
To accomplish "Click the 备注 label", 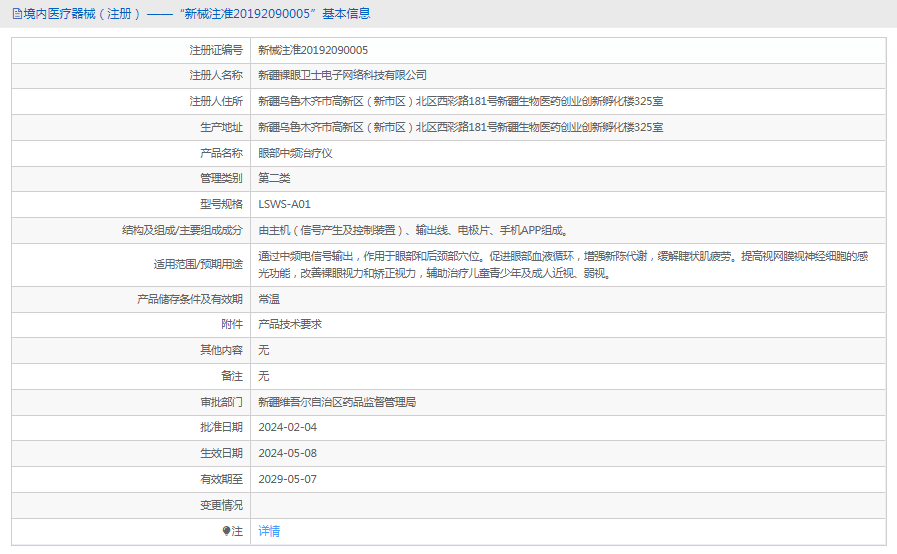I will (x=232, y=376).
